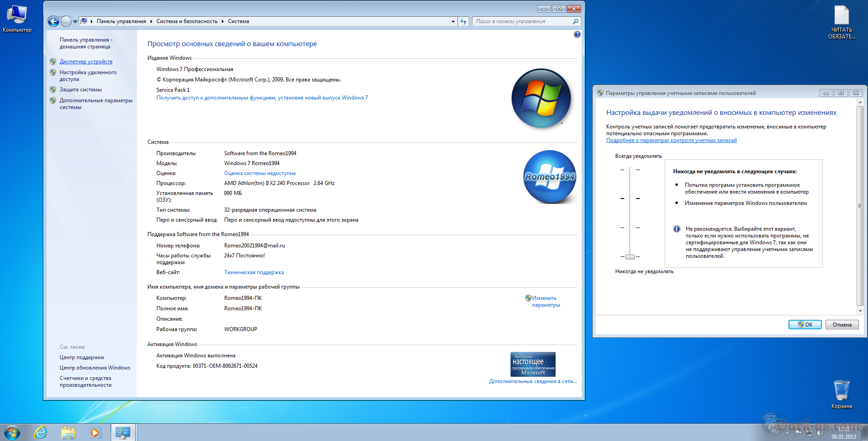Select the RAM value 990 МБ

pyautogui.click(x=233, y=193)
